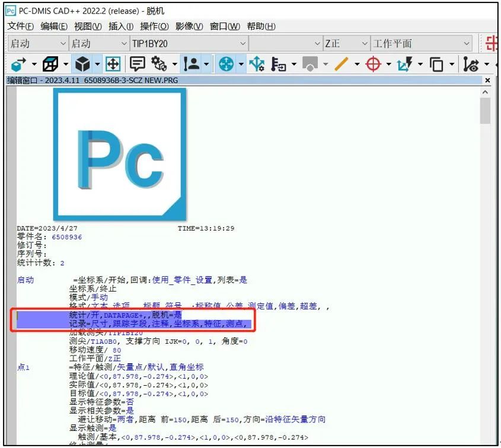Image resolution: width=501 pixels, height=448 pixels.
Task: Click the 统计/开,DATAPAGE+ line
Action: (x=125, y=315)
